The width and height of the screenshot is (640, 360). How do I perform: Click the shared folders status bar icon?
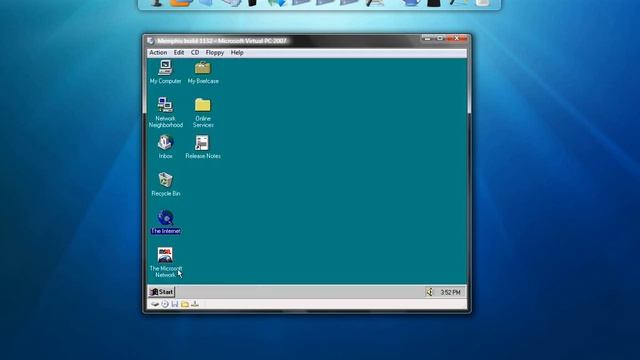(185, 304)
